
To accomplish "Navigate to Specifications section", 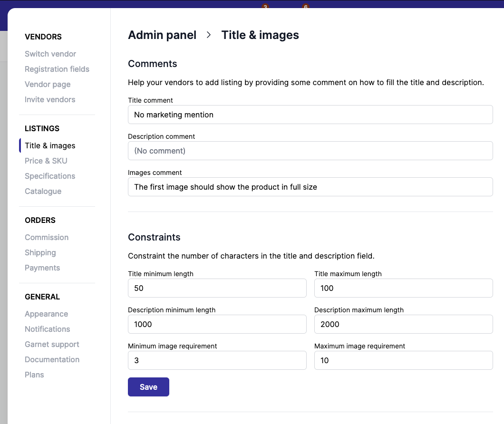I will (x=50, y=176).
